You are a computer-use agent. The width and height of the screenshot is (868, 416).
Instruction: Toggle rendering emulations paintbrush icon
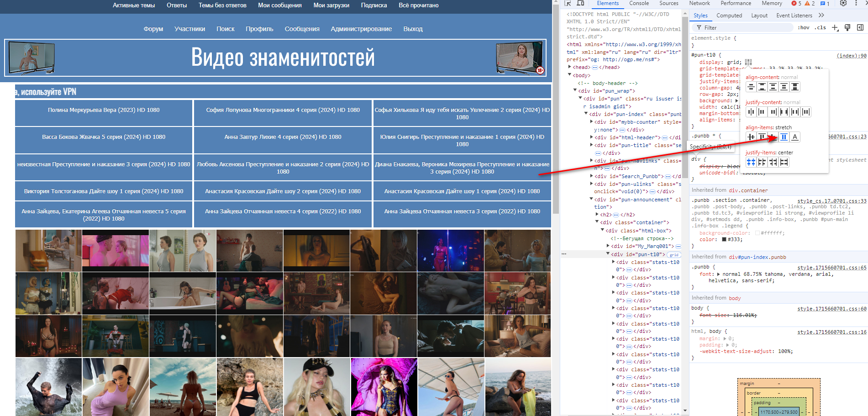pos(847,27)
